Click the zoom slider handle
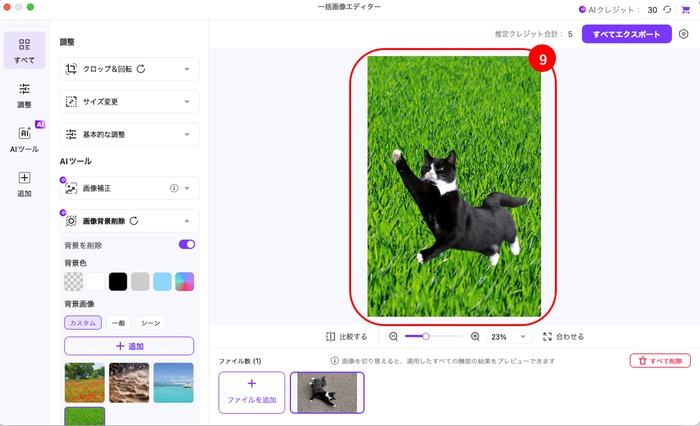700x426 pixels. 426,336
